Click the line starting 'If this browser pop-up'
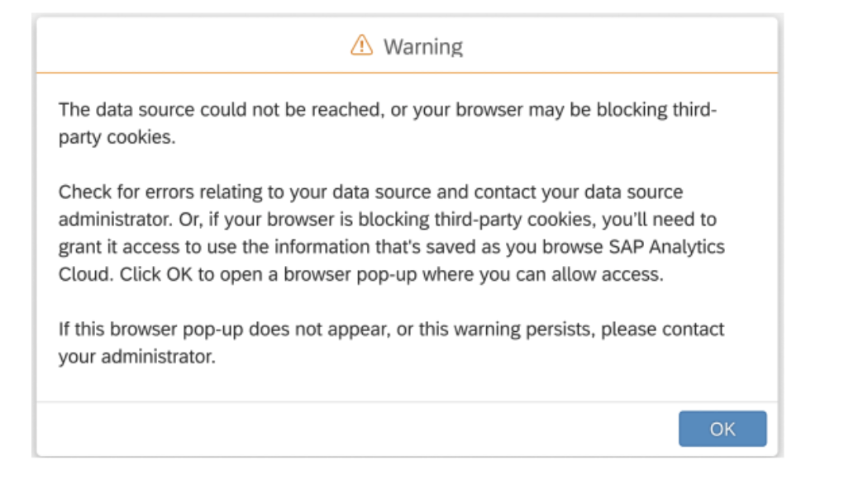Viewport: 868px width, 479px height. pyautogui.click(x=391, y=329)
